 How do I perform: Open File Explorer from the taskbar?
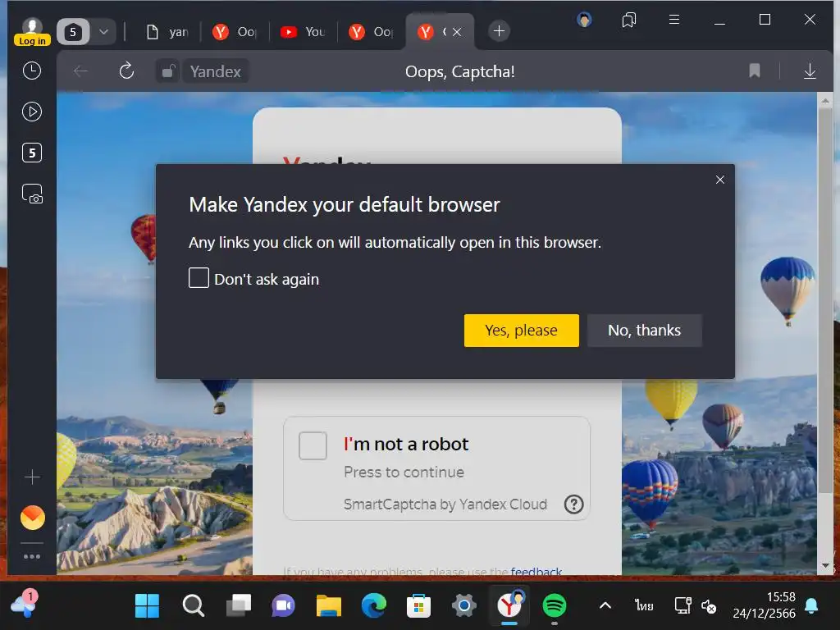pyautogui.click(x=328, y=606)
